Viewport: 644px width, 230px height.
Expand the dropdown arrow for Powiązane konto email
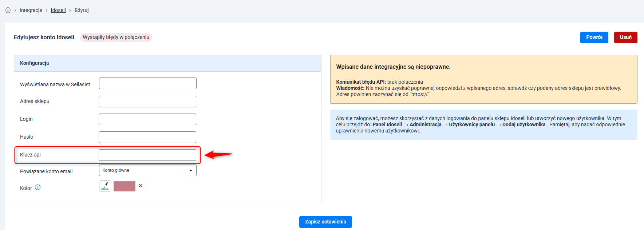coord(191,170)
